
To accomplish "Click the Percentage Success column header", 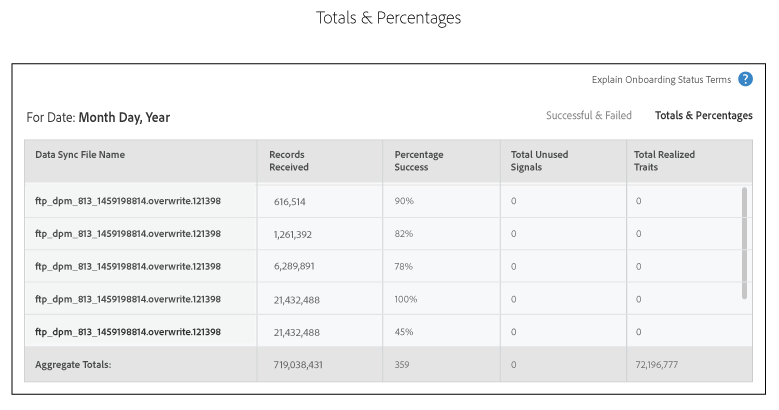I will point(419,161).
